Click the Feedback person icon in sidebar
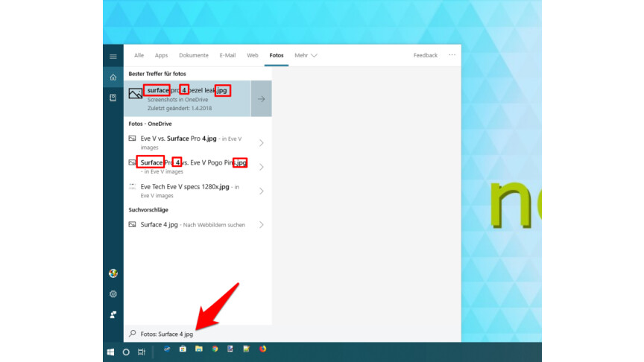Screen dimensions: 644x362 click(113, 314)
